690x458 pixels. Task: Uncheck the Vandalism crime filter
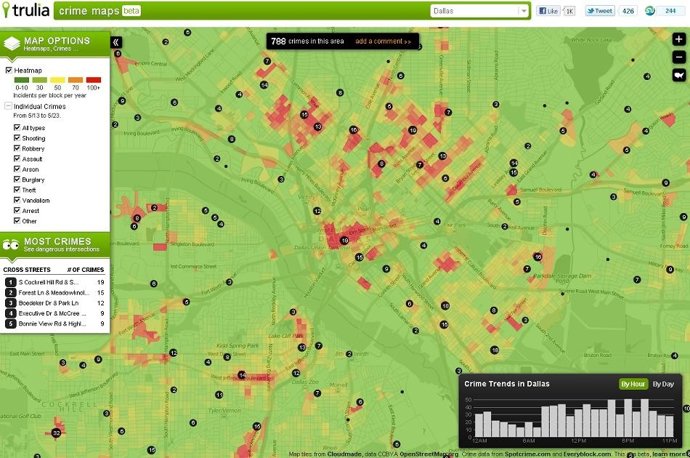(17, 200)
